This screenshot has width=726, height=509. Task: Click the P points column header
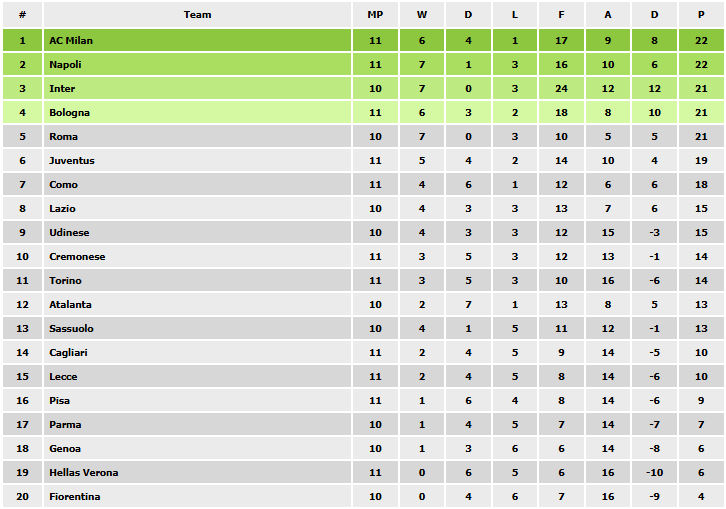point(701,15)
